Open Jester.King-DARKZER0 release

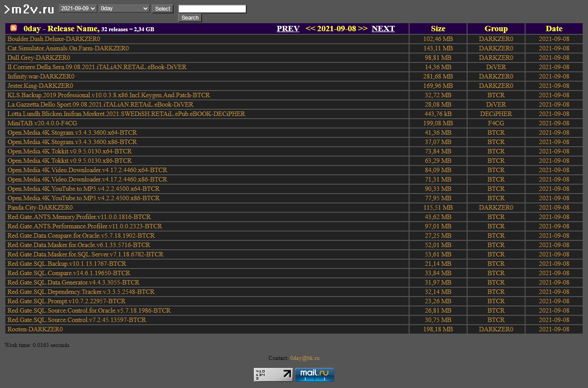click(40, 86)
